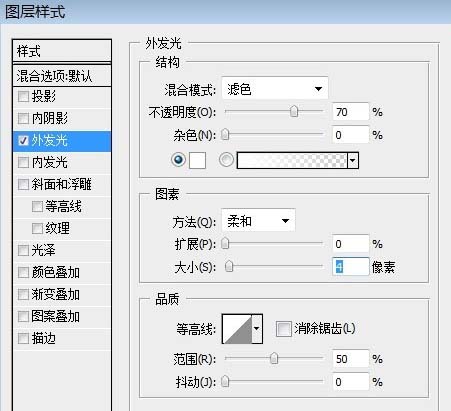Open the contour (等高线) curve thumbnail

click(237, 329)
